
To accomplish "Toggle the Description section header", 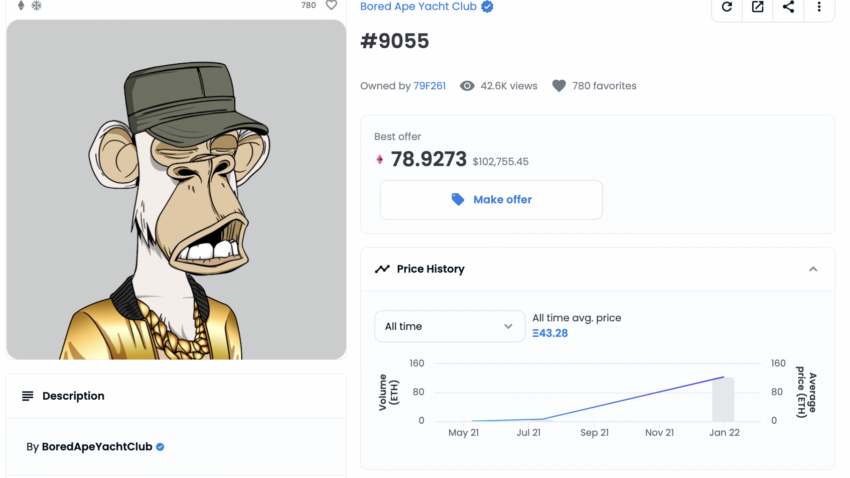I will [176, 396].
